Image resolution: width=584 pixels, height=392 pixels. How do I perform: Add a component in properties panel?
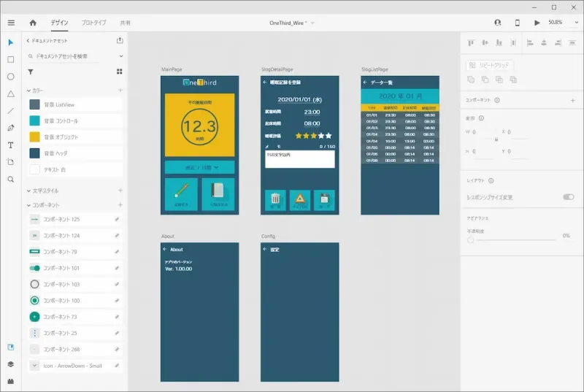click(573, 101)
